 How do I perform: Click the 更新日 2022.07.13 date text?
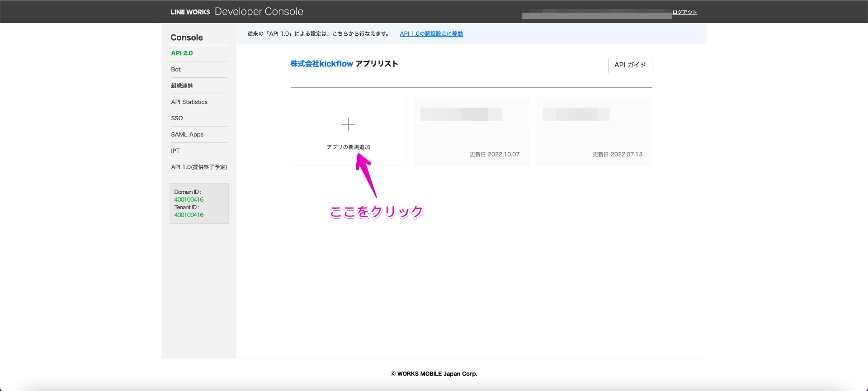pyautogui.click(x=618, y=154)
